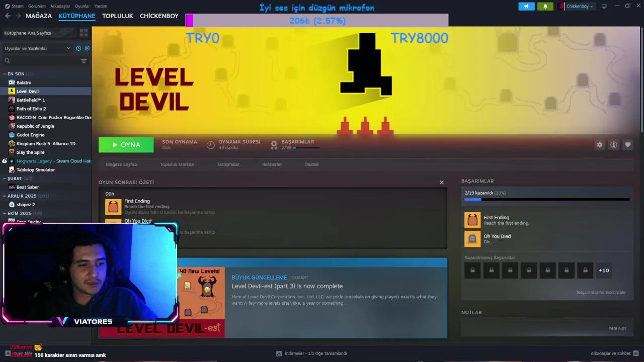Open the Chickenboy account dropdown
644x362 pixels.
[576, 6]
